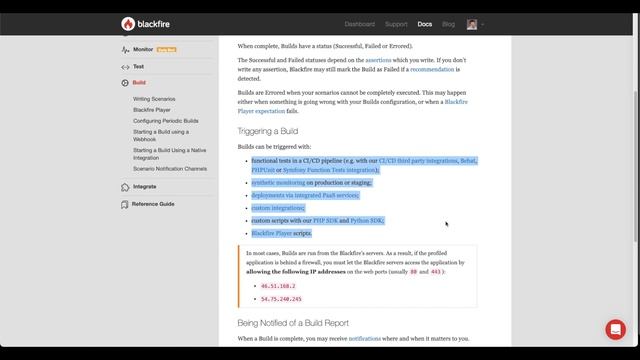This screenshot has width=640, height=360.
Task: Click the Monitor orange badge
Action: (x=167, y=50)
